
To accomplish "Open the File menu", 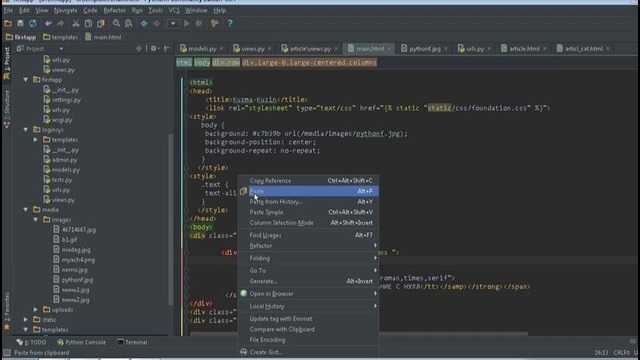I will [x=8, y=10].
